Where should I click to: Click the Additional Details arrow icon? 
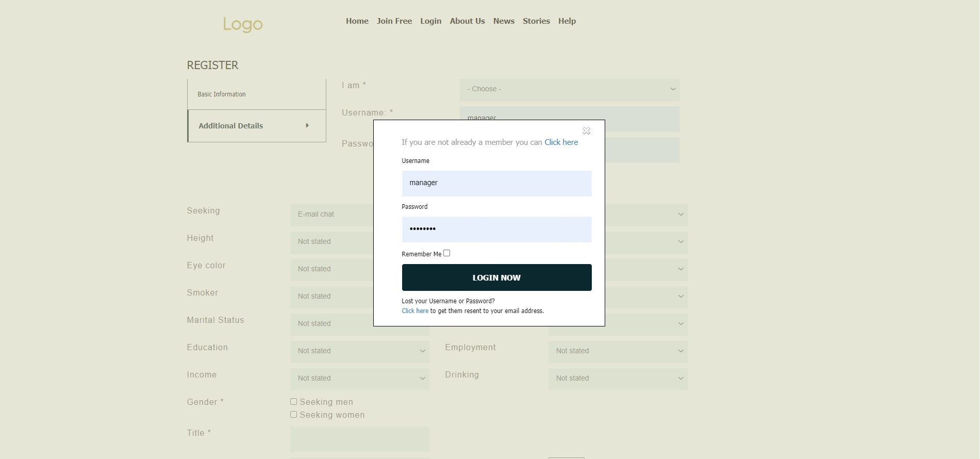point(307,125)
